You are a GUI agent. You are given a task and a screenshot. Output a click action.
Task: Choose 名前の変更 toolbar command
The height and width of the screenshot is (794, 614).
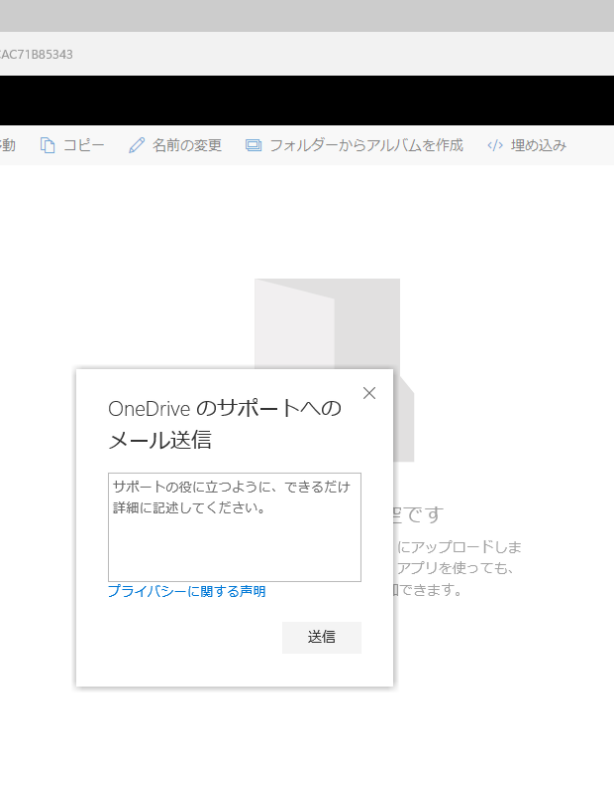pos(187,145)
